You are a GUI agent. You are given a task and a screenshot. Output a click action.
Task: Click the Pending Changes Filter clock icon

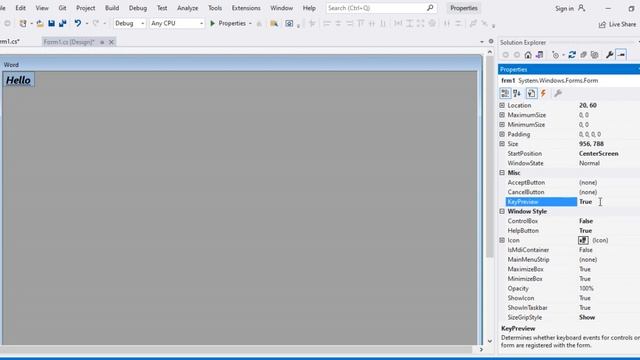tap(555, 55)
